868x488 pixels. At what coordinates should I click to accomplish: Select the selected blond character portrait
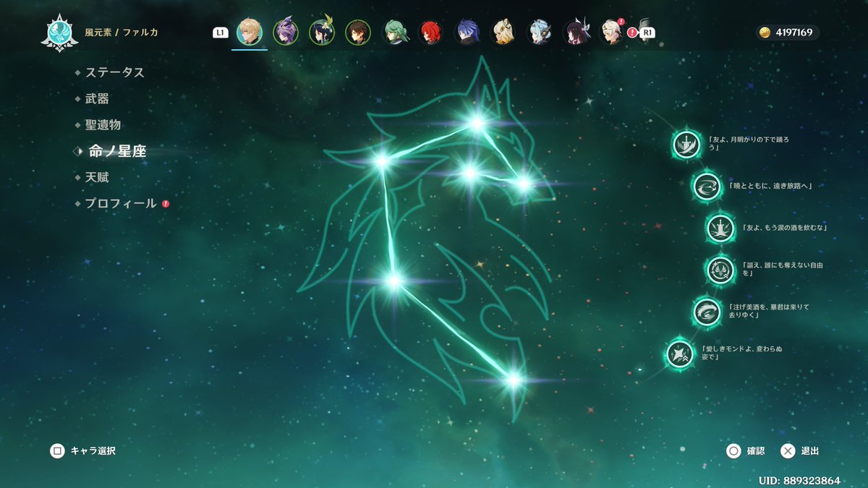tap(250, 33)
